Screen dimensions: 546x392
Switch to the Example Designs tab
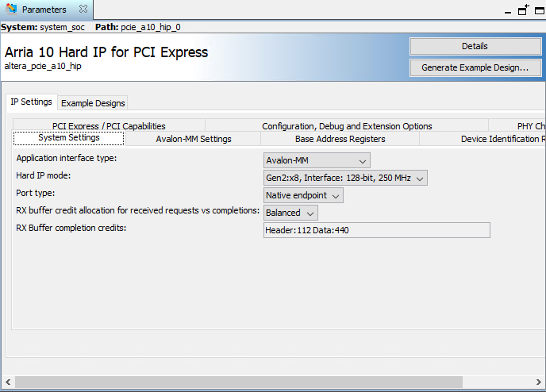(93, 103)
